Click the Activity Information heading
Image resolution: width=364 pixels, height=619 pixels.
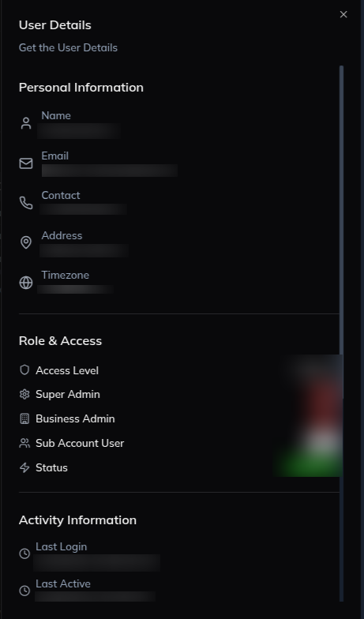tap(77, 520)
